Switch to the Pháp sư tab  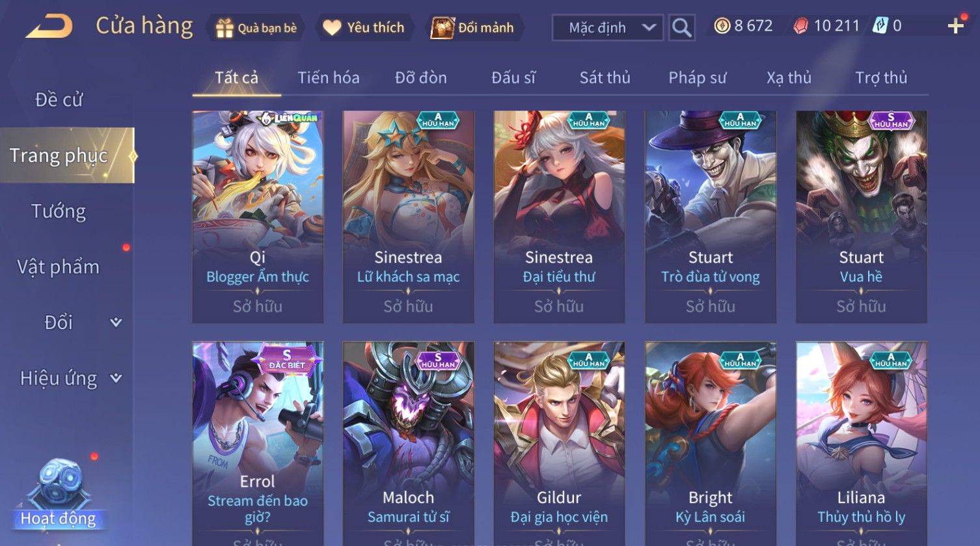[x=697, y=78]
